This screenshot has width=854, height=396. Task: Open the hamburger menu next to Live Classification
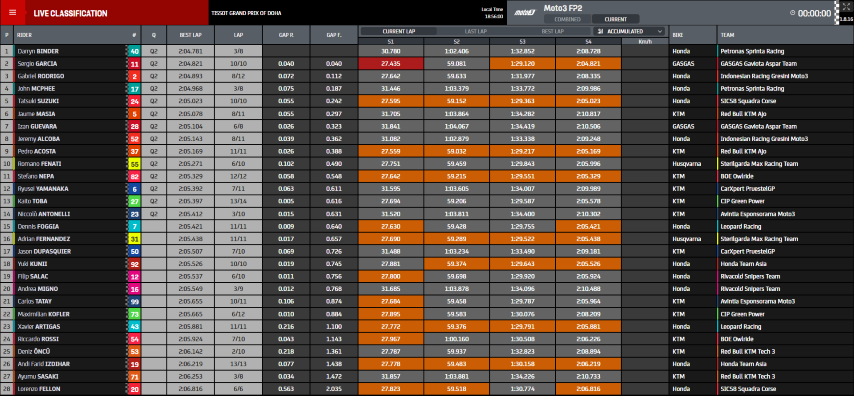(x=13, y=13)
